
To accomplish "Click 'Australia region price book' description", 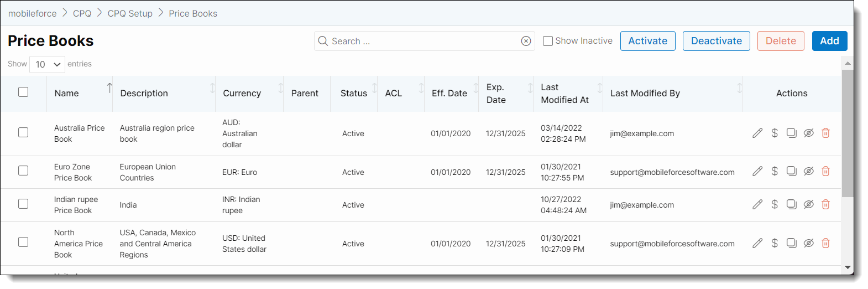I will click(x=157, y=133).
